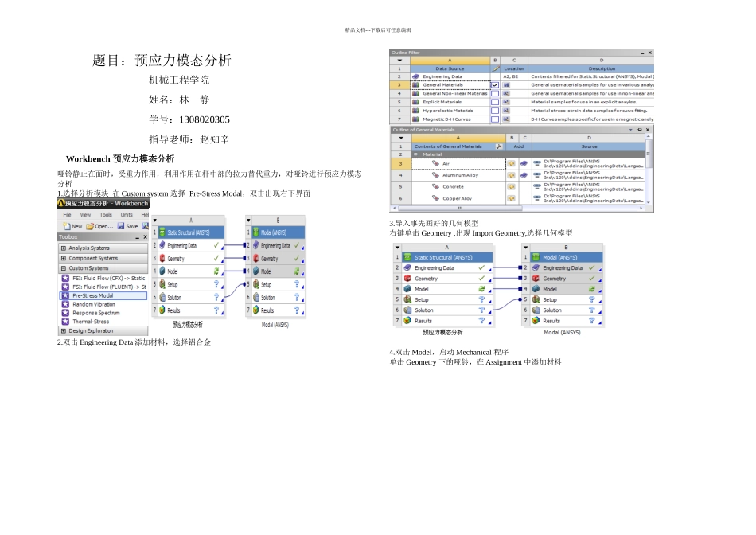The width and height of the screenshot is (756, 535).
Task: Click the add plus icon for Aluminum Alloy
Action: [x=512, y=175]
